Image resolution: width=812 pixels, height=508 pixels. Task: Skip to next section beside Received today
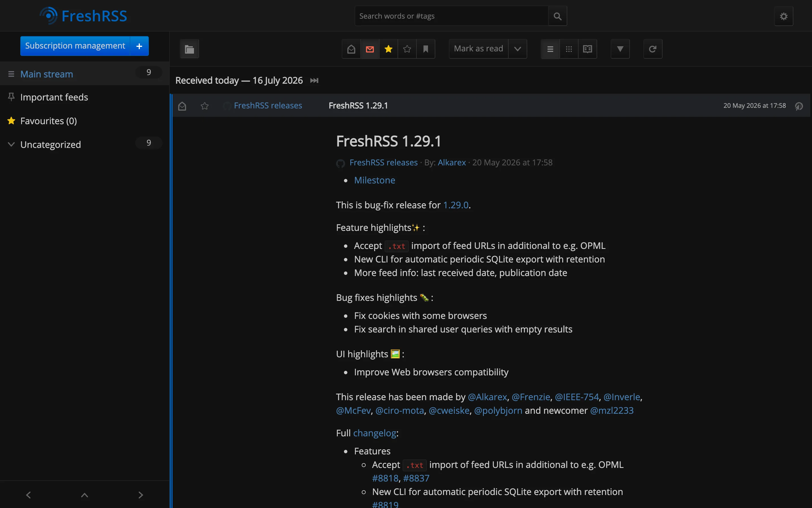tap(314, 81)
